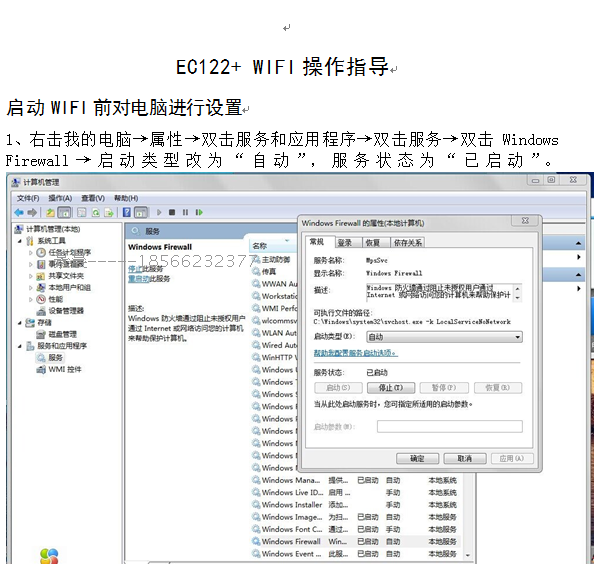
Task: Open the 操作(A) menu
Action: pyautogui.click(x=60, y=198)
